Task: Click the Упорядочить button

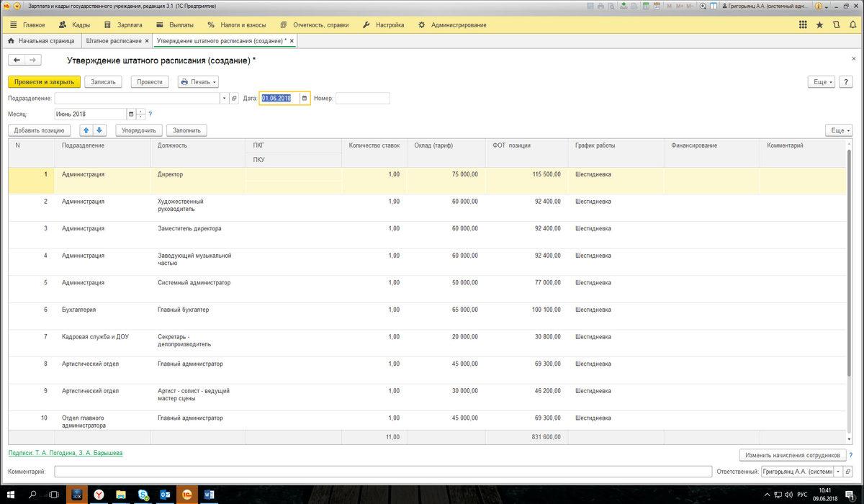Action: (139, 130)
